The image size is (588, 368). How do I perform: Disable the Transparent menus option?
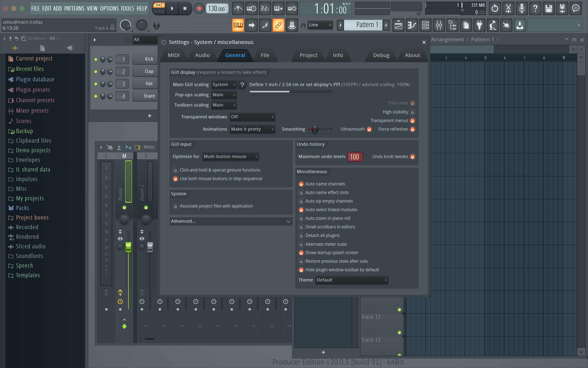[x=412, y=121]
